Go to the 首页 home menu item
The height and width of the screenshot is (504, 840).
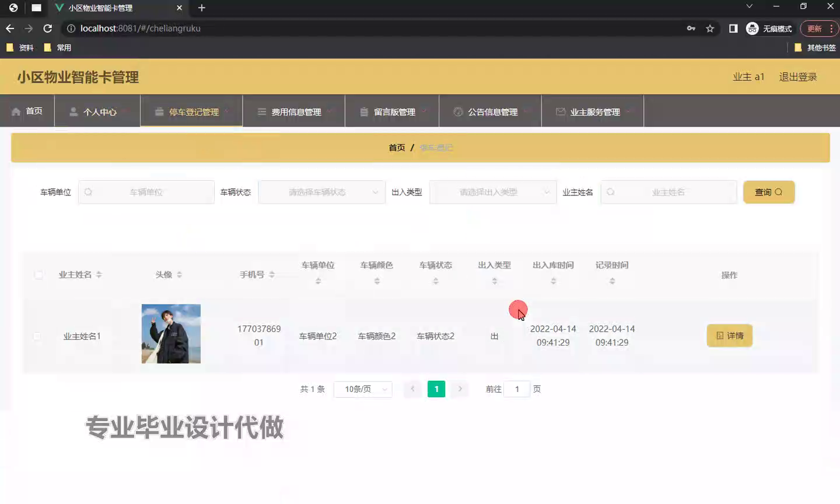coord(27,111)
